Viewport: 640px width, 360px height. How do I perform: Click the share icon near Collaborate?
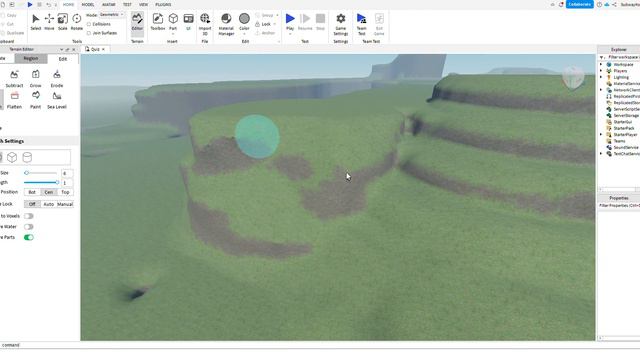(614, 4)
